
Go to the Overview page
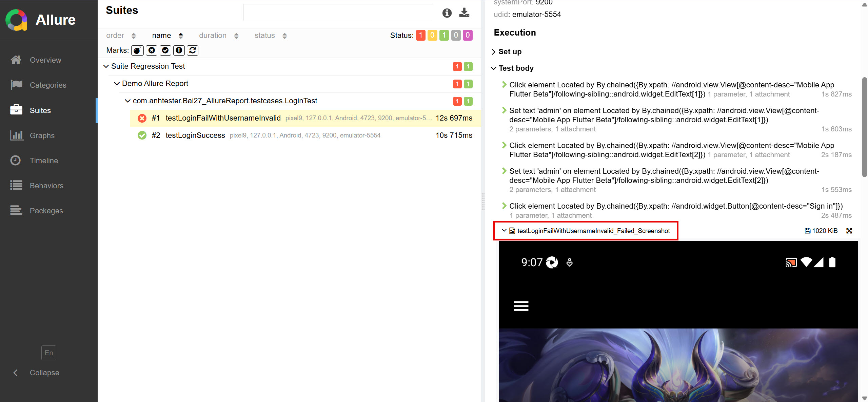coord(45,60)
